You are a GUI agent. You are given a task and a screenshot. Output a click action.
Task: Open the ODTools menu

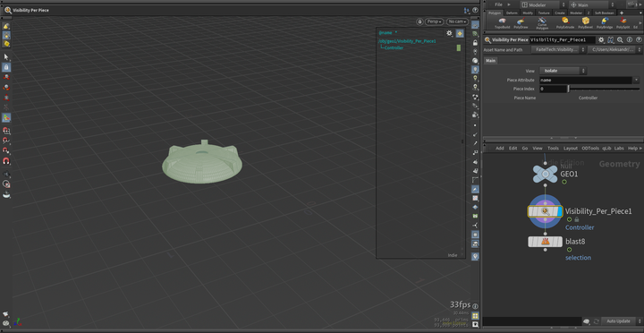coord(590,149)
